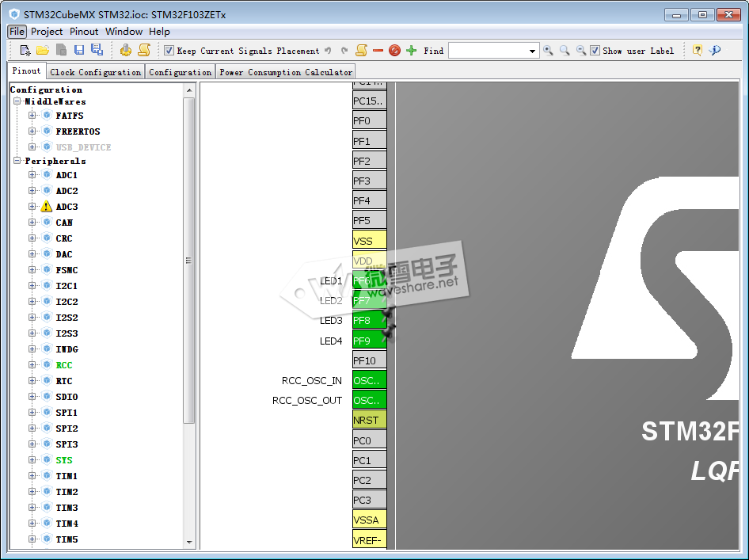Click the RTC cube icon in the tree

(47, 380)
